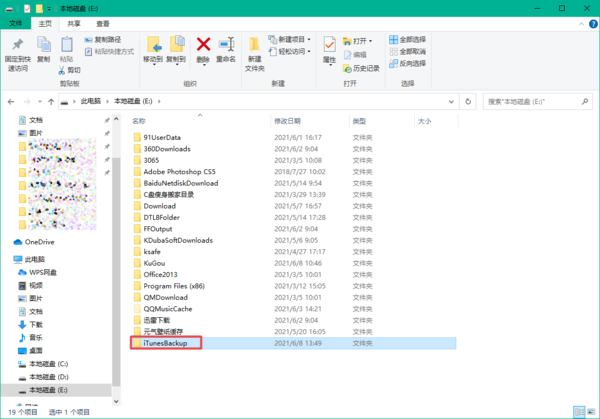The image size is (600, 419).
Task: Switch to Details view icon in status bar
Action: (x=579, y=412)
